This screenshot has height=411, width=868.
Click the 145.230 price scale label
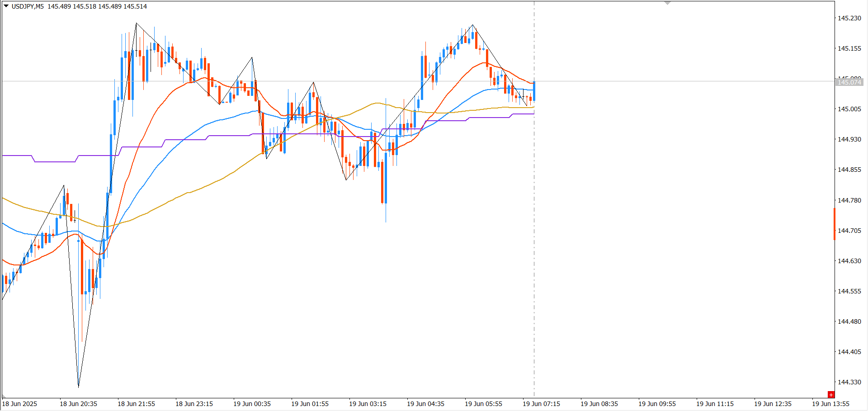coord(849,18)
